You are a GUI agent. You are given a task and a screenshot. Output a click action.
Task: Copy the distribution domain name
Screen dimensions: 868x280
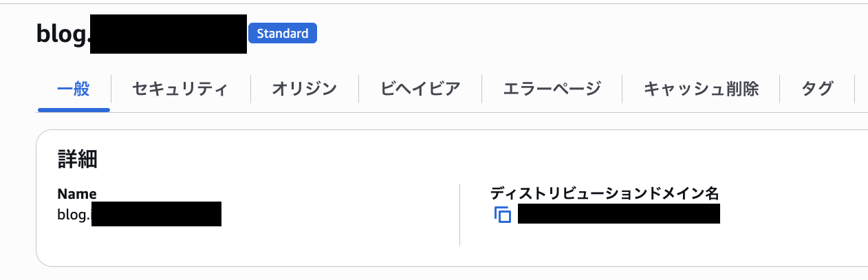tap(503, 215)
